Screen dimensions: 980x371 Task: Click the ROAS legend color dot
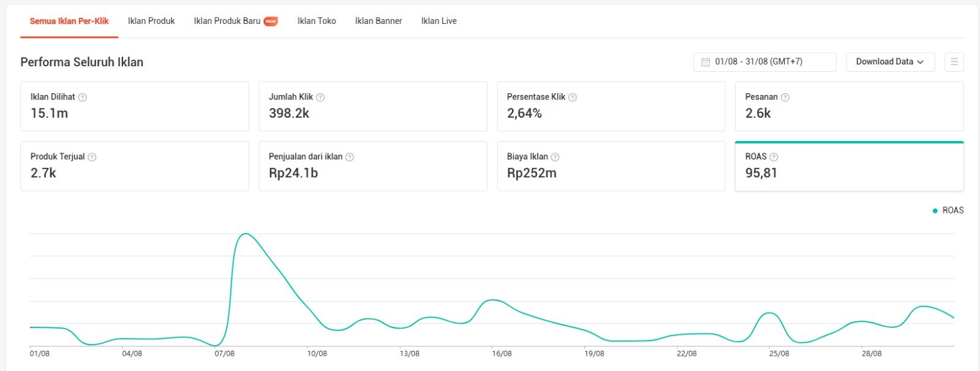935,211
